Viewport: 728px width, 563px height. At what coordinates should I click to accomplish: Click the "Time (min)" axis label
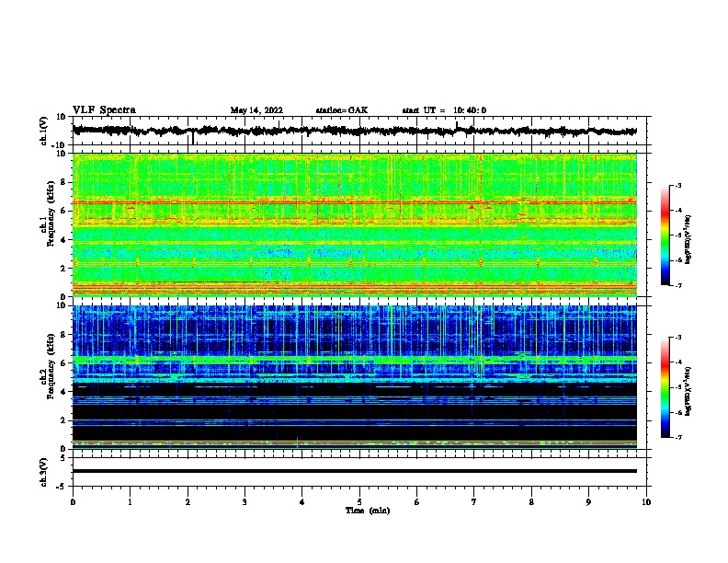coord(368,511)
